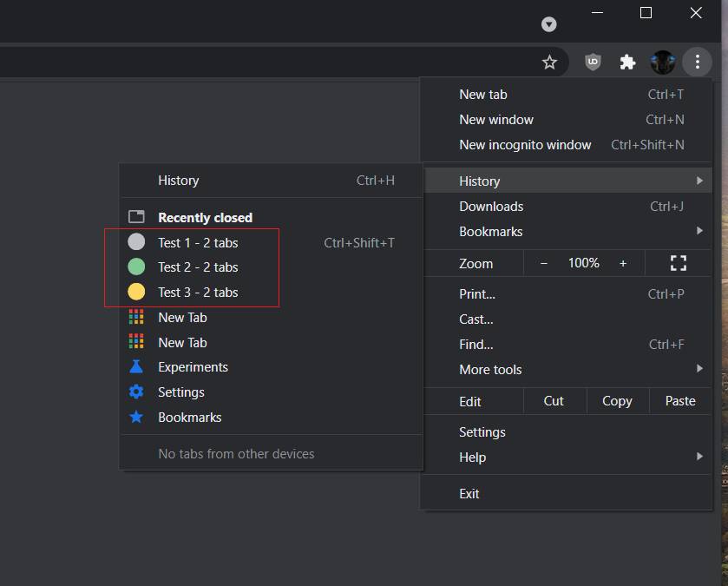Click the bookmark star icon in address bar
The image size is (728, 586).
point(549,62)
